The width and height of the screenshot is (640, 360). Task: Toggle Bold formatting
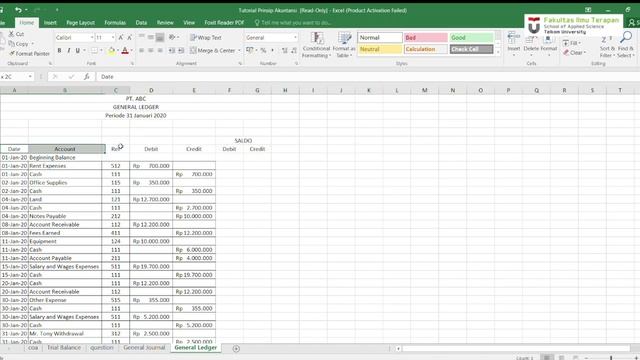(59, 50)
